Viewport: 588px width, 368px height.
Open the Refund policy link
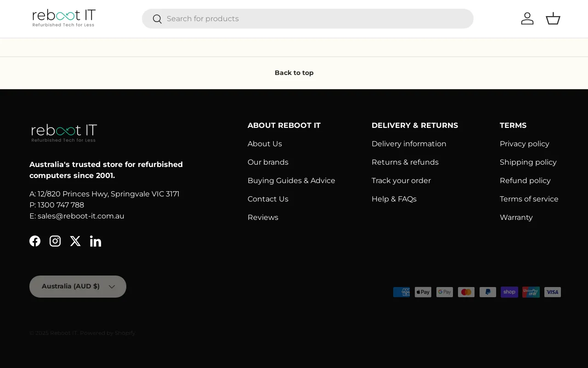[x=525, y=180]
